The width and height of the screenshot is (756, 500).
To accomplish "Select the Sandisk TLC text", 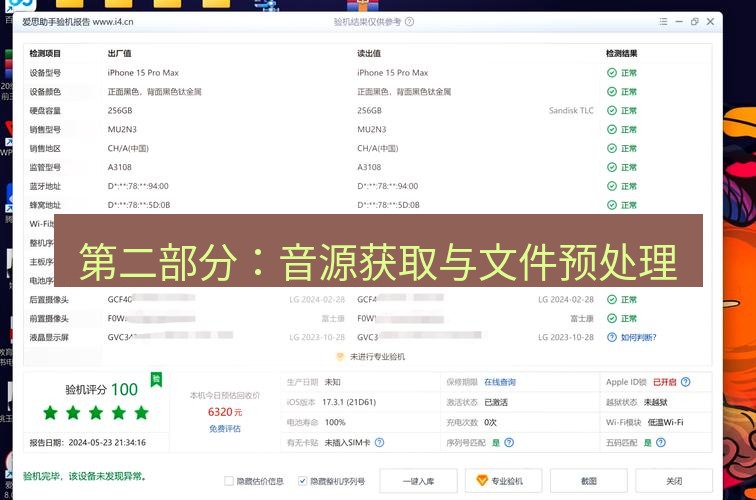I will pyautogui.click(x=571, y=110).
